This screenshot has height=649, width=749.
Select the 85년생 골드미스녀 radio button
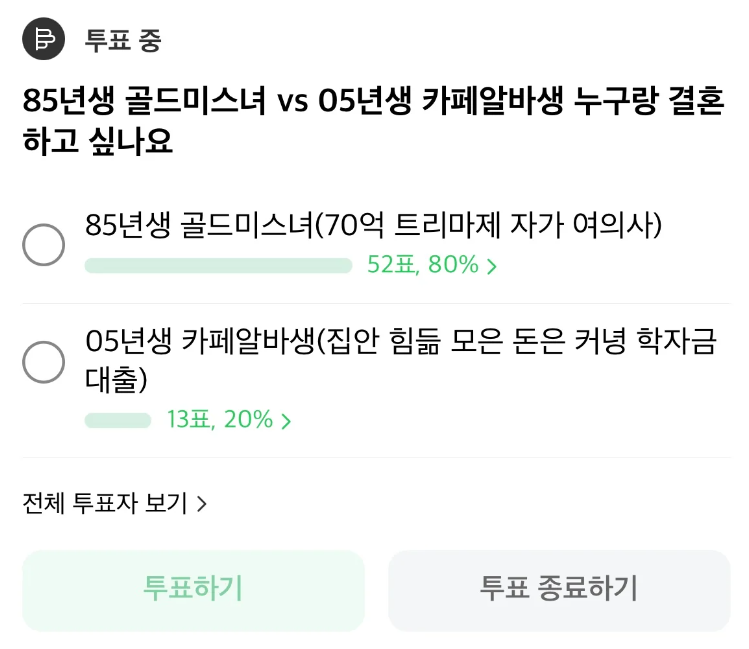point(44,245)
